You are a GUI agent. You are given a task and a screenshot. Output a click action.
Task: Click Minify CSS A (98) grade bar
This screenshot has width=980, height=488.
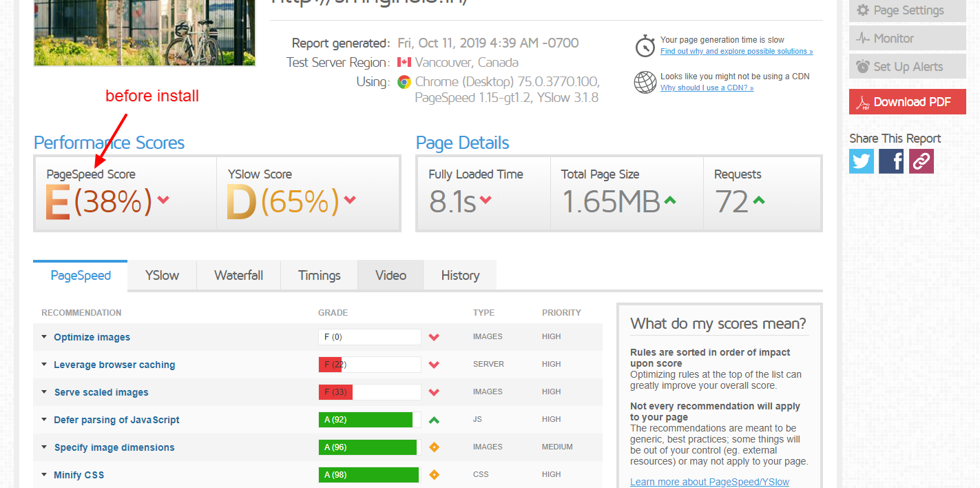[370, 475]
